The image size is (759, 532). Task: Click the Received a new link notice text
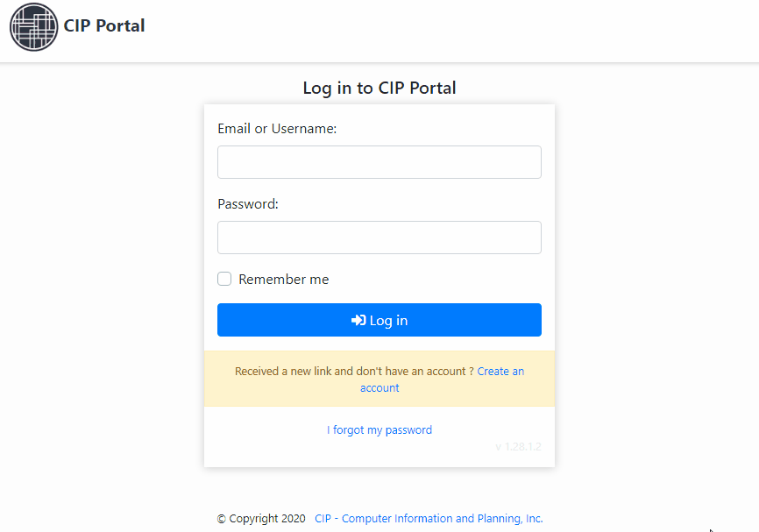[354, 372]
